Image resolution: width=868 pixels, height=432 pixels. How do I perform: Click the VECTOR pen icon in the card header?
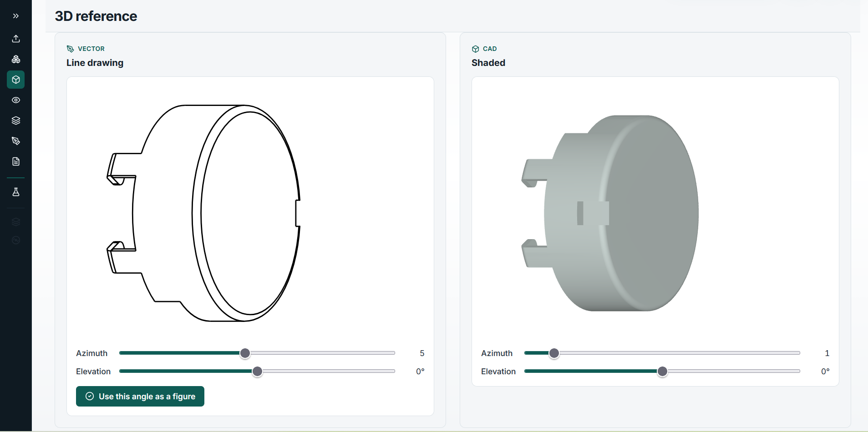coord(70,49)
